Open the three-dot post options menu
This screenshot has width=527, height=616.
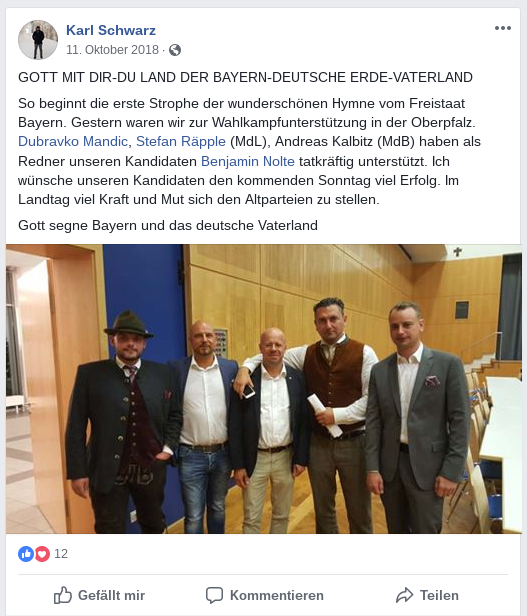(x=503, y=28)
